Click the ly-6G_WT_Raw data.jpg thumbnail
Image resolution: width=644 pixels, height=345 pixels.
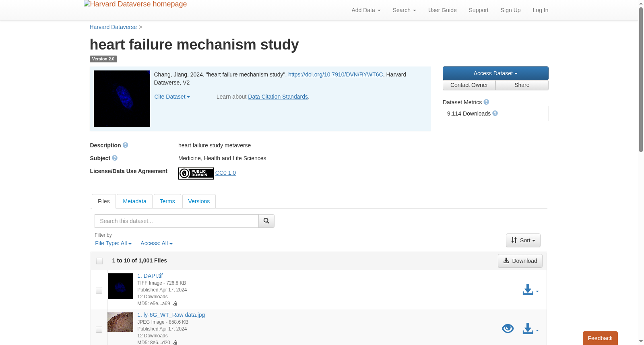120,322
